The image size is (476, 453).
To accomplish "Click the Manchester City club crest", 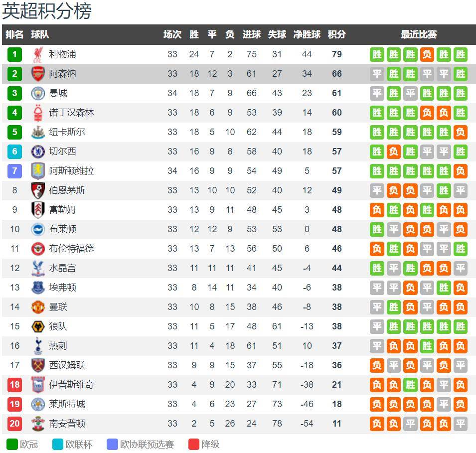I will (x=38, y=93).
